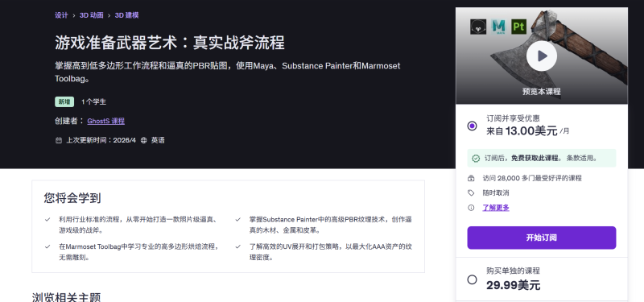
Task: Click the 新增 badge
Action: click(64, 102)
